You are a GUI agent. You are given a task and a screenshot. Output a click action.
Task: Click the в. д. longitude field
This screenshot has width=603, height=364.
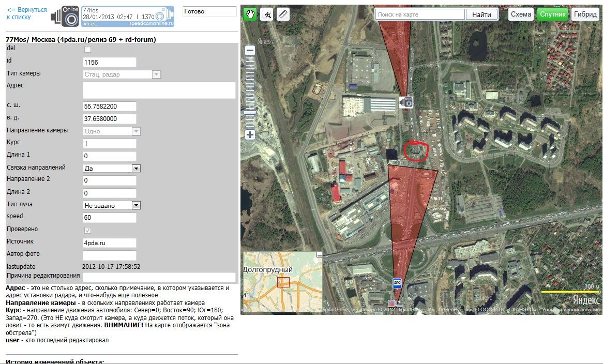click(x=110, y=119)
